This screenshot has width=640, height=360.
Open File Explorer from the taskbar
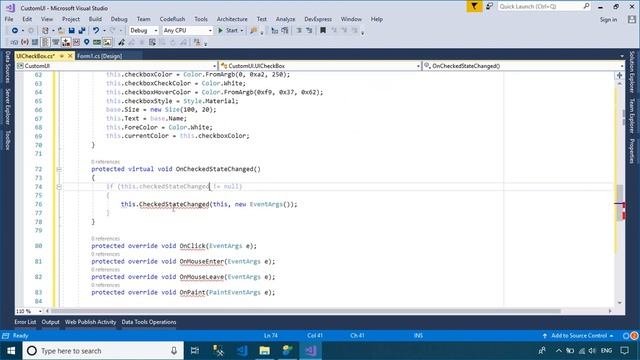264,351
